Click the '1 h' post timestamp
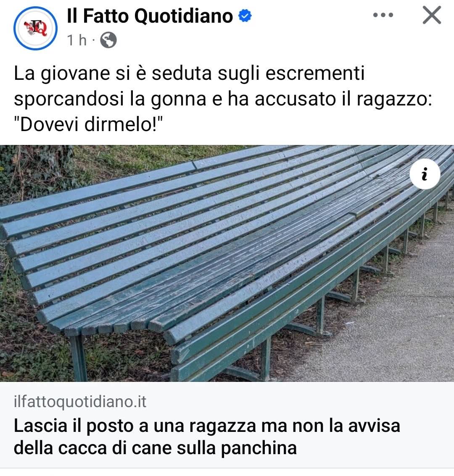The image size is (454, 476). coord(77,40)
